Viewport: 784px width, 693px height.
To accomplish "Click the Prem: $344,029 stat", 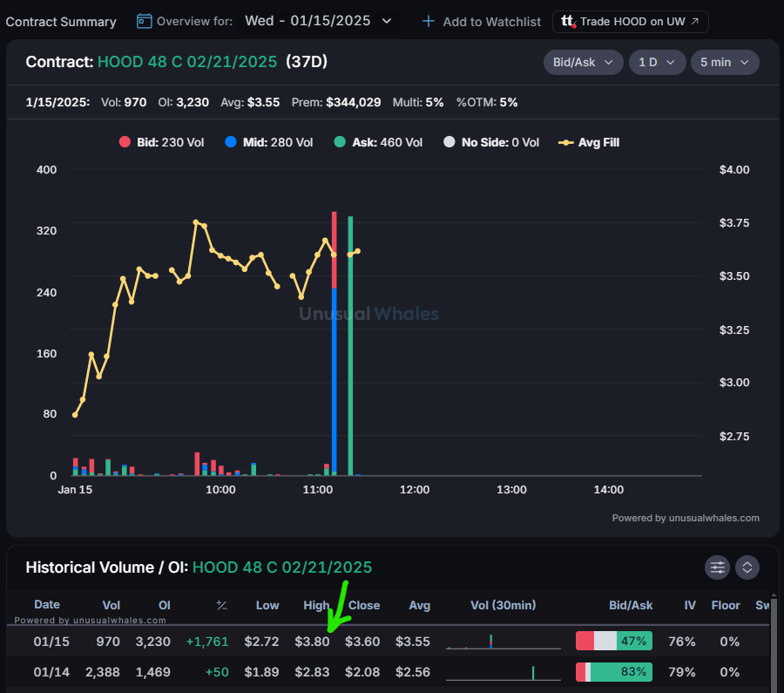I will (336, 102).
